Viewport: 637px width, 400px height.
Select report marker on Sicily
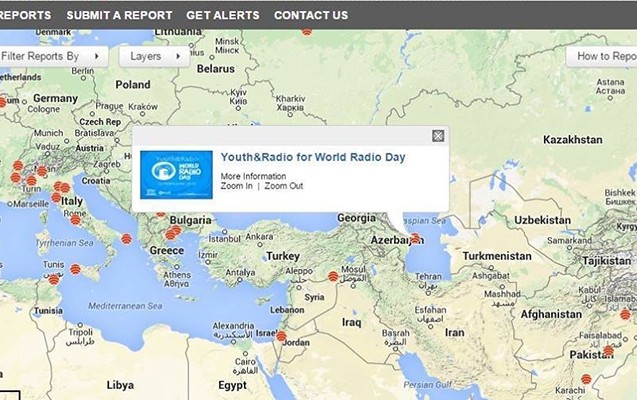75,269
